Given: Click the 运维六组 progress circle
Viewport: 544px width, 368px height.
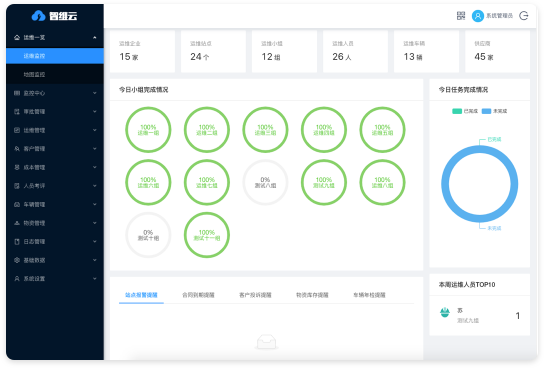Looking at the screenshot, I should click(148, 182).
